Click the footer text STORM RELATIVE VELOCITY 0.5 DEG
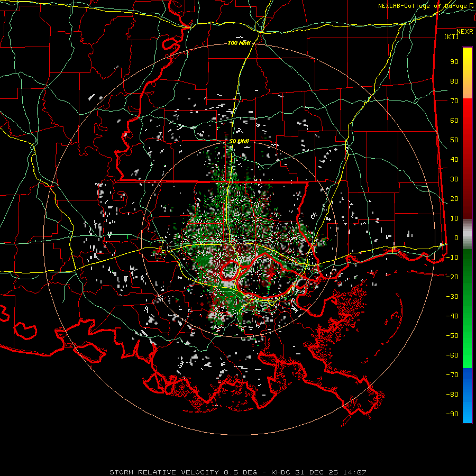 183,472
